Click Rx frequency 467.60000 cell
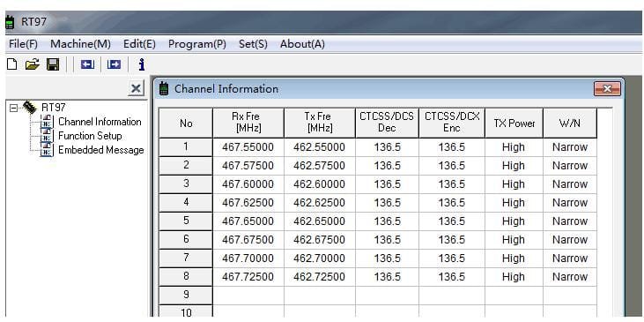The height and width of the screenshot is (322, 644). point(248,184)
